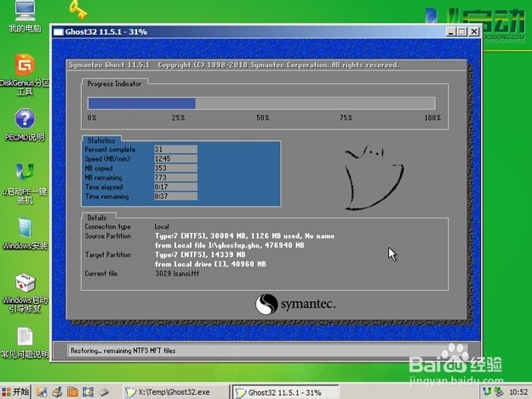Minimize the Ghost32 window
The image size is (532, 399).
450,31
